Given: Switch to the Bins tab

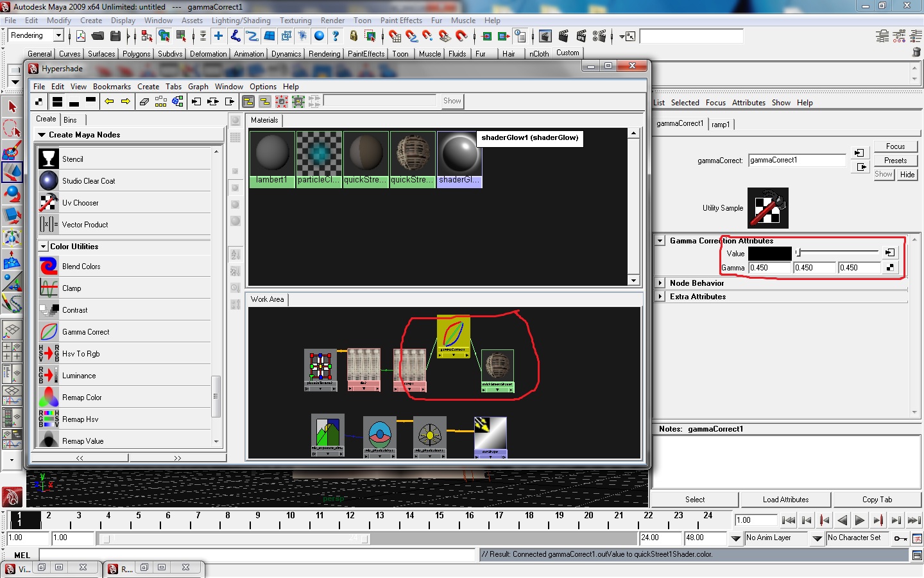Looking at the screenshot, I should tap(70, 120).
